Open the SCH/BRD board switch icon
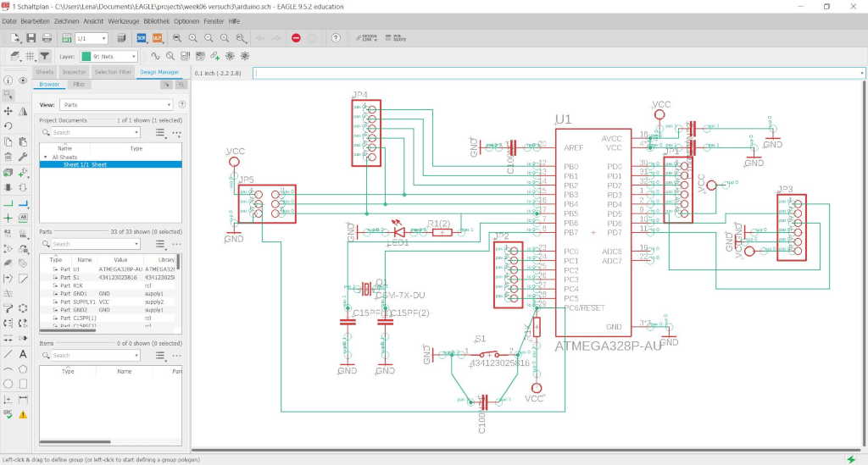The image size is (868, 465). pyautogui.click(x=66, y=38)
